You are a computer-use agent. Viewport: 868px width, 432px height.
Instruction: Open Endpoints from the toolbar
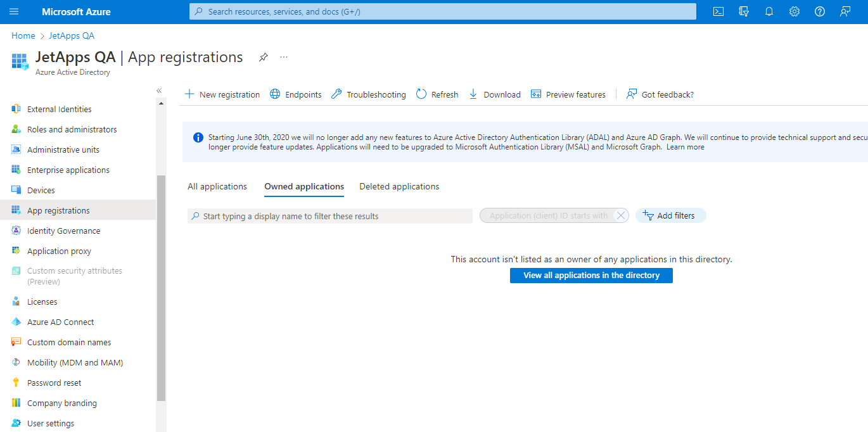pyautogui.click(x=296, y=94)
